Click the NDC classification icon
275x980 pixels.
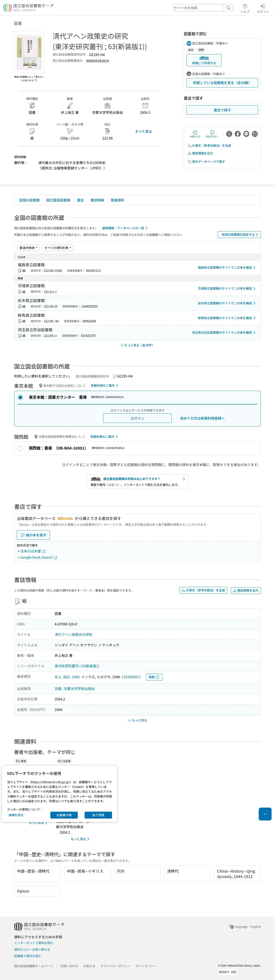pos(108,131)
